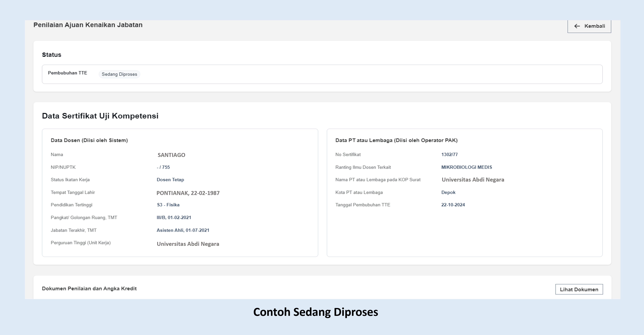Click the Kota PT atau Lembaga label
Image resolution: width=644 pixels, height=335 pixels.
[x=359, y=192]
